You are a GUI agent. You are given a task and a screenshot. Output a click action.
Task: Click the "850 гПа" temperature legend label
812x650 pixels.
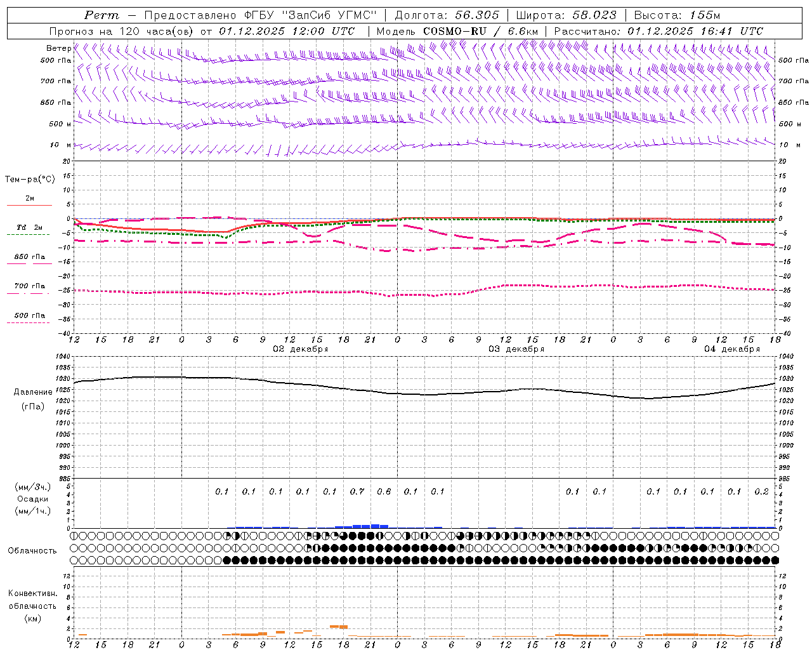pyautogui.click(x=30, y=257)
